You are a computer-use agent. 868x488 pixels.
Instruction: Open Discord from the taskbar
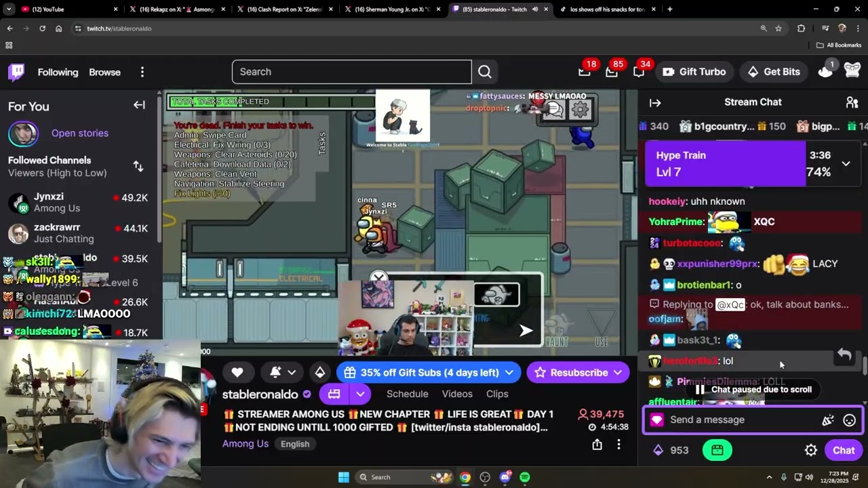[505, 477]
